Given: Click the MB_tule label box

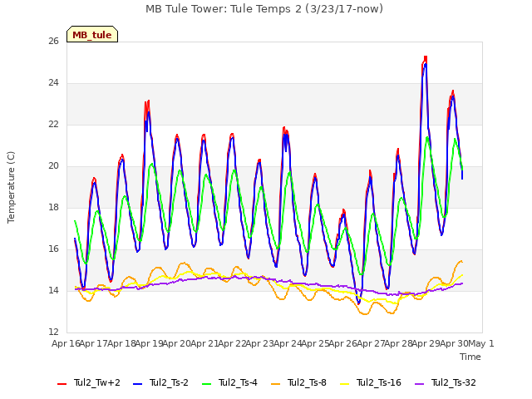Looking at the screenshot, I should [92, 34].
